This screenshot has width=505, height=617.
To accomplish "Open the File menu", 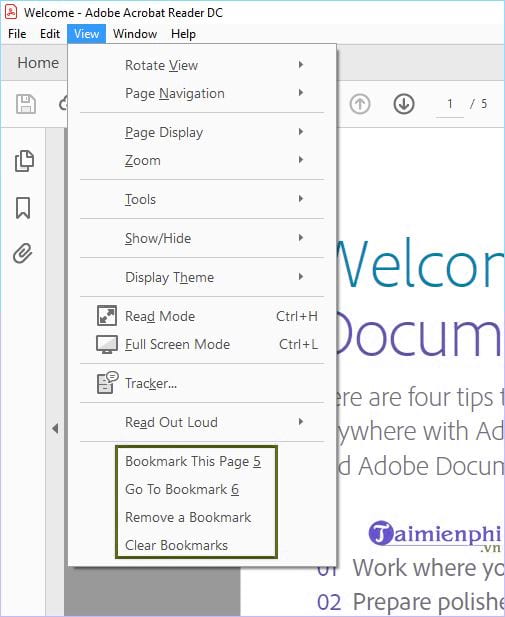I will click(x=17, y=34).
